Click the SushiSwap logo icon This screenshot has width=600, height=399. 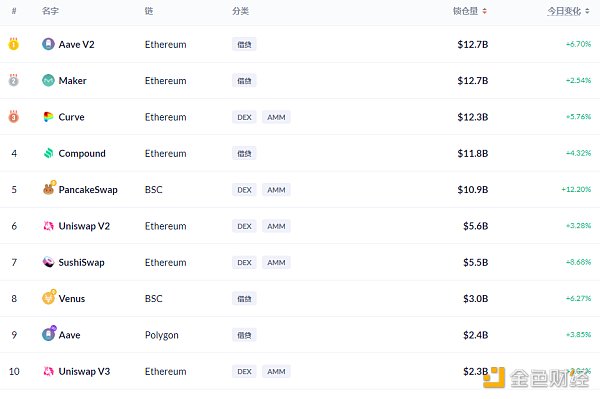(x=48, y=262)
